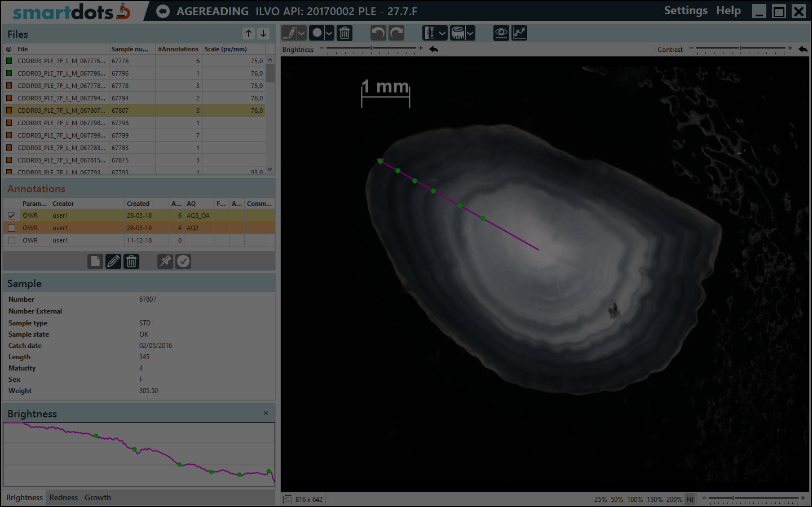Click the graph chart icon in the toolbar
This screenshot has width=812, height=507.
pyautogui.click(x=519, y=33)
